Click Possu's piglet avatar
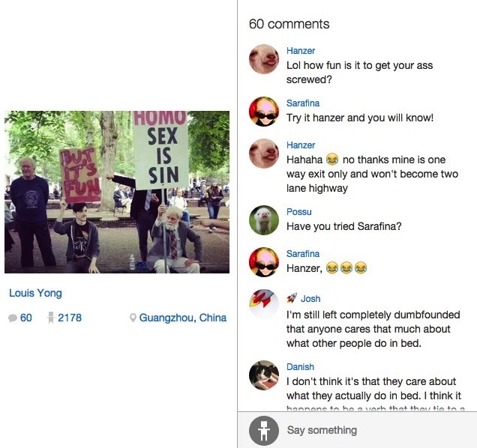This screenshot has height=448, width=477. click(264, 220)
